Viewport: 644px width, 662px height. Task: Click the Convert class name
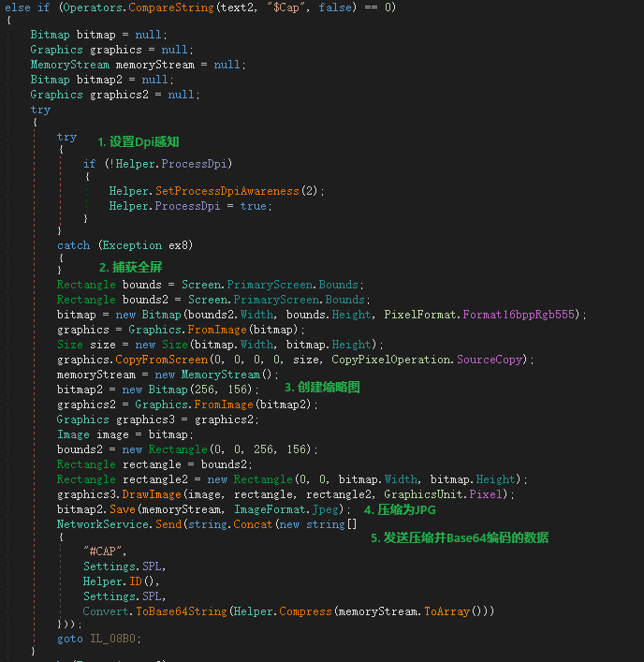click(106, 611)
